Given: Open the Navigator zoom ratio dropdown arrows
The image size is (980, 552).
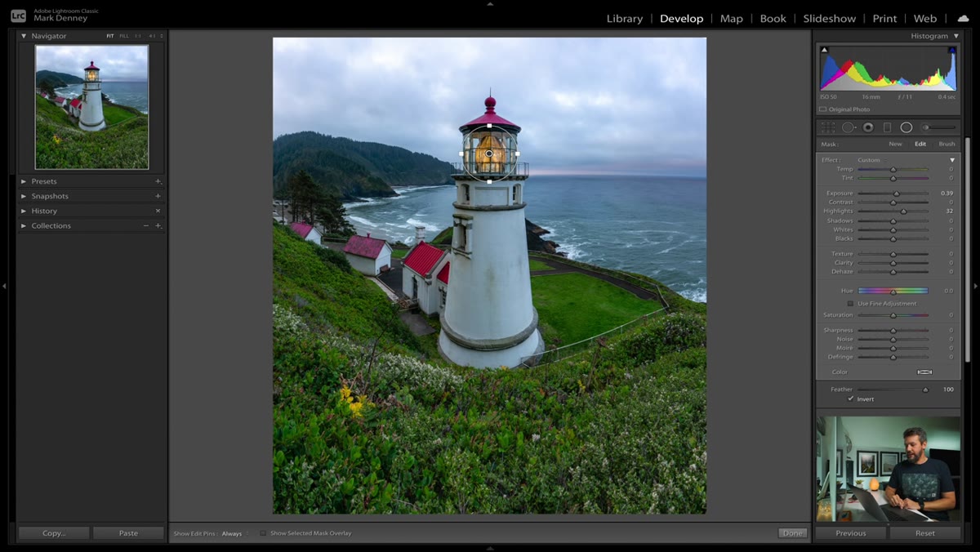Looking at the screenshot, I should coord(161,36).
